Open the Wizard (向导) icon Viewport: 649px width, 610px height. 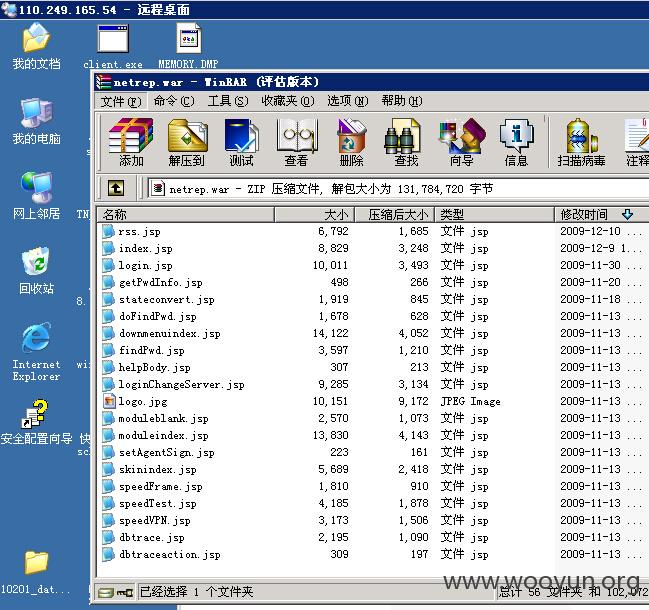462,142
